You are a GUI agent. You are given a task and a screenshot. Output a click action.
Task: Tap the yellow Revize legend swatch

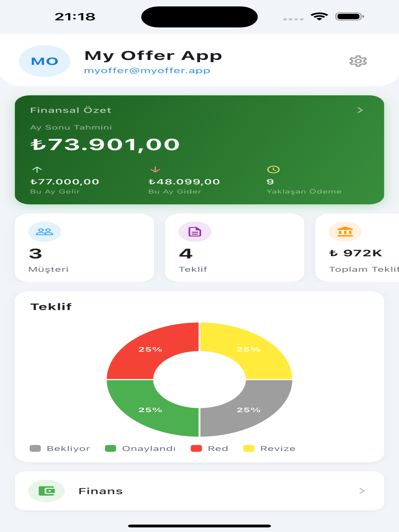(249, 448)
